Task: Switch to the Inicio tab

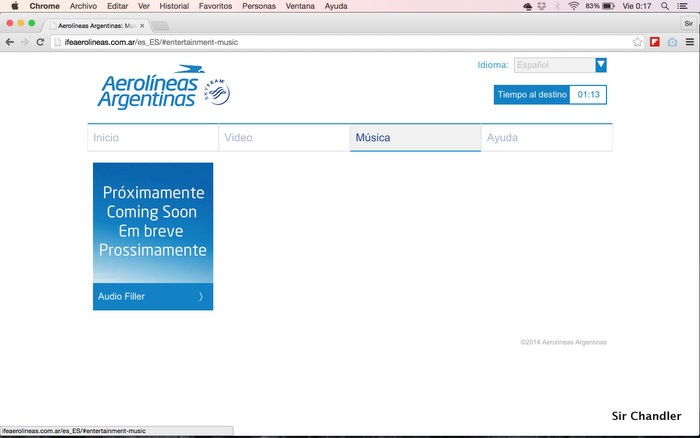Action: tap(153, 138)
